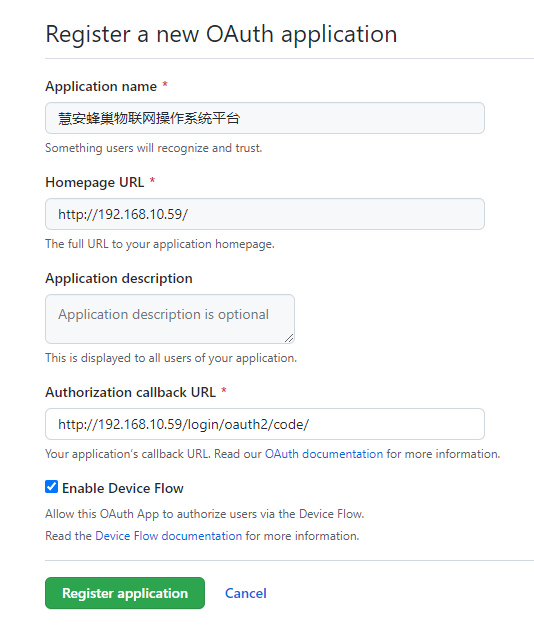Click the Register a new OAuth application heading
Image resolution: width=534 pixels, height=633 pixels.
pos(221,34)
